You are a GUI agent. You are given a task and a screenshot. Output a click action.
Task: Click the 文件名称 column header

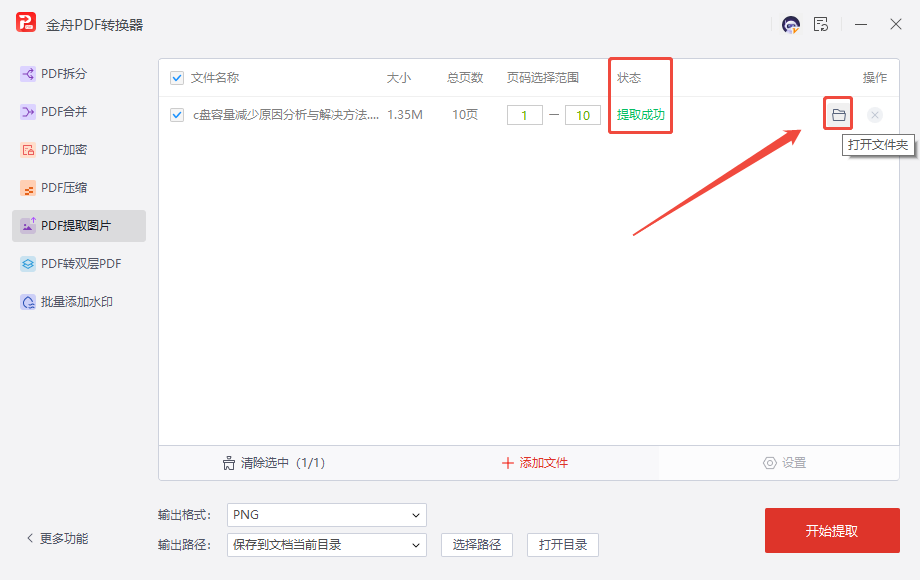point(215,78)
